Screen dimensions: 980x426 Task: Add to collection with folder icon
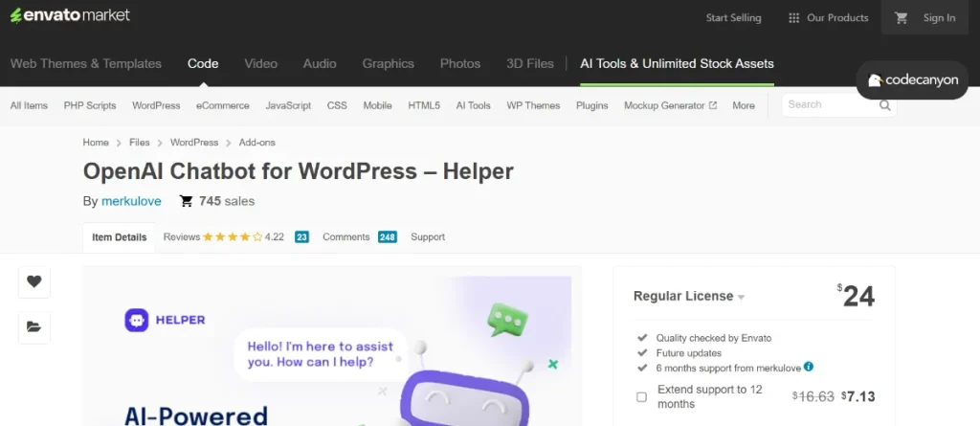click(34, 327)
